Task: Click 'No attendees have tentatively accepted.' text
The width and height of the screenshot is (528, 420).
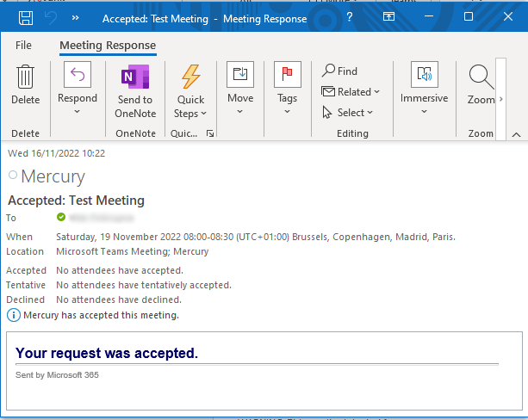Action: pos(144,285)
